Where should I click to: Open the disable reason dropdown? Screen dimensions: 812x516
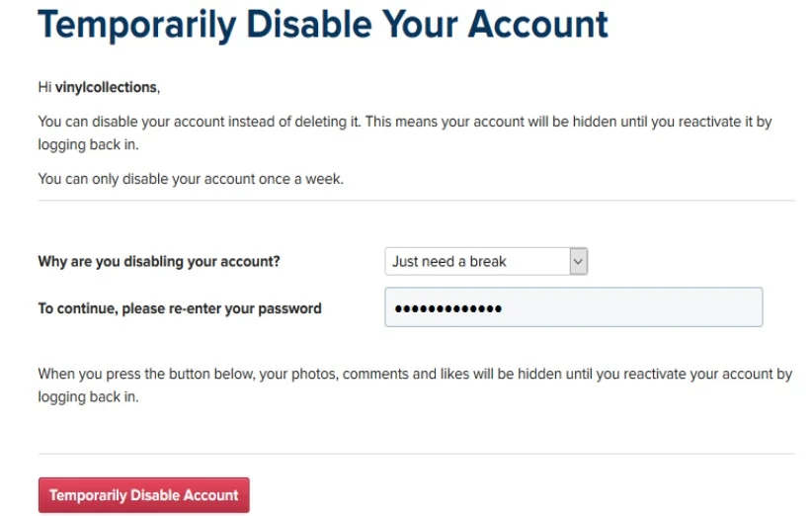(x=485, y=261)
